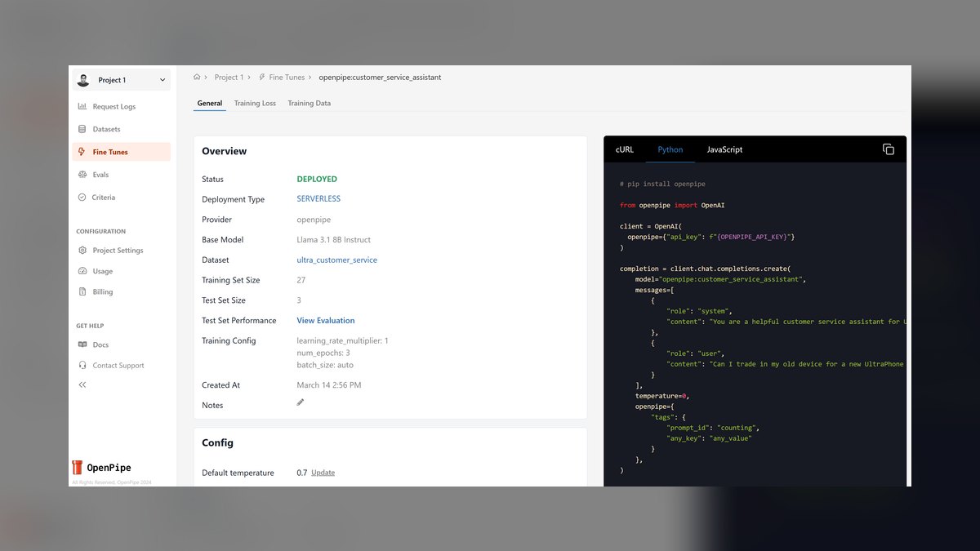Show the JavaScript code example

[725, 149]
